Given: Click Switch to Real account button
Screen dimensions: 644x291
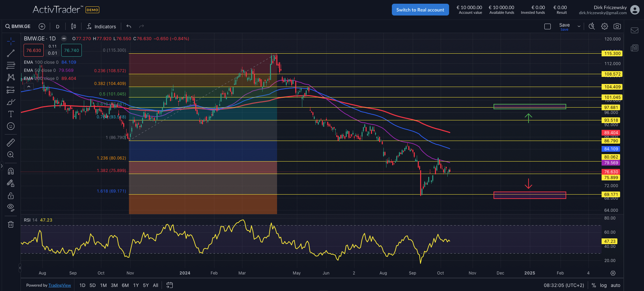Looking at the screenshot, I should (420, 10).
